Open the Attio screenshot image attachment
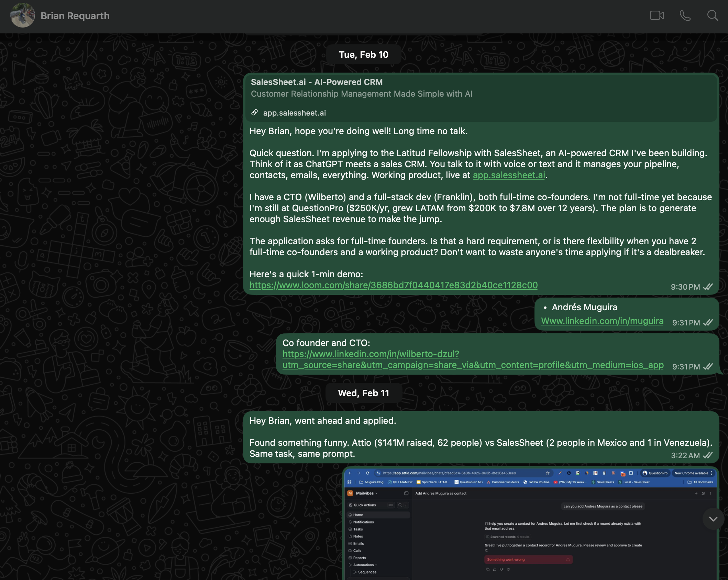The height and width of the screenshot is (580, 728). [530, 524]
